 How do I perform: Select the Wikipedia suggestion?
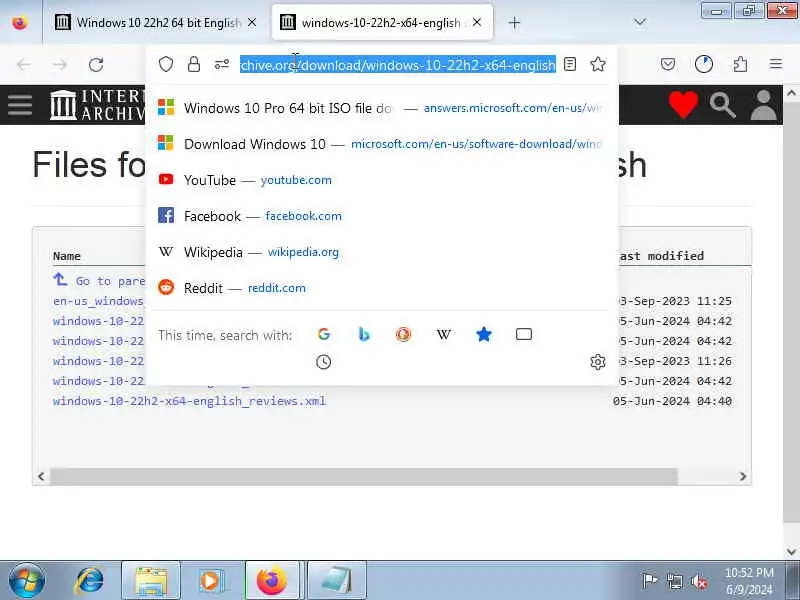382,252
